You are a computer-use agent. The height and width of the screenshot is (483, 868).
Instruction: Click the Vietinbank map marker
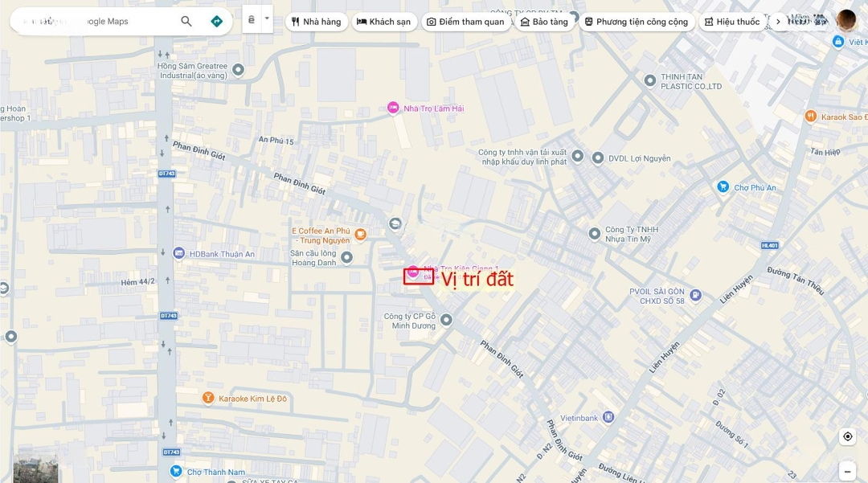pyautogui.click(x=608, y=417)
